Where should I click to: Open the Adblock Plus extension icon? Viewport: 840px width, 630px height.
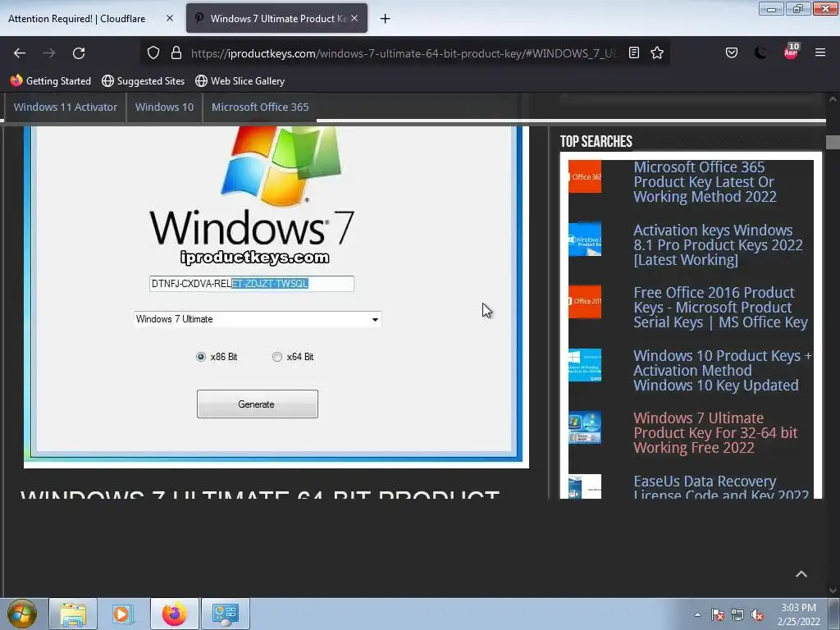pos(792,52)
